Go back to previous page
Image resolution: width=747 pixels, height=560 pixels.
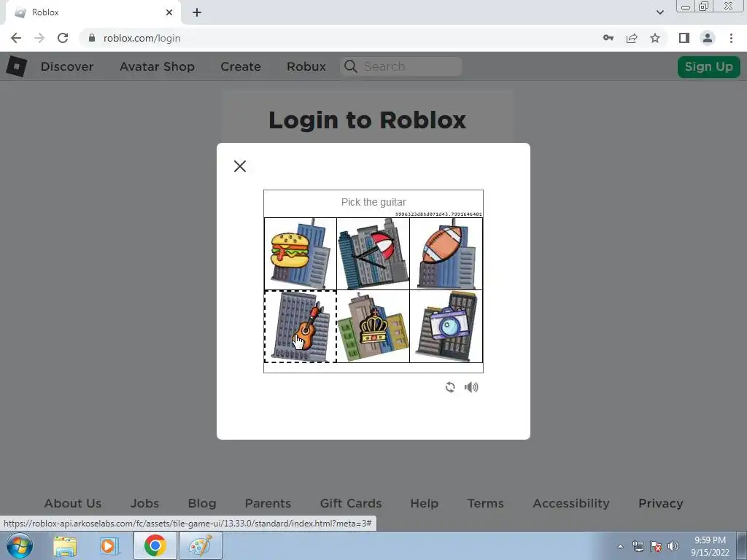point(16,38)
